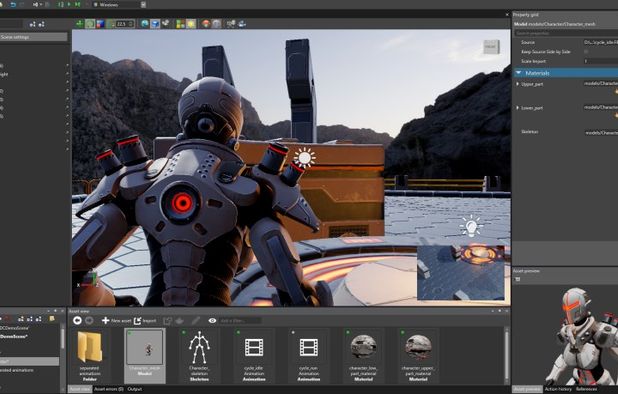
Task: Select the green translation gizmo tool
Action: (80, 24)
